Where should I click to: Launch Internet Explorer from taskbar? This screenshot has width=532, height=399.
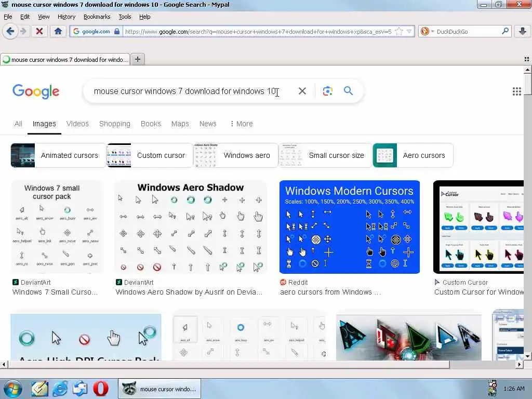60,389
